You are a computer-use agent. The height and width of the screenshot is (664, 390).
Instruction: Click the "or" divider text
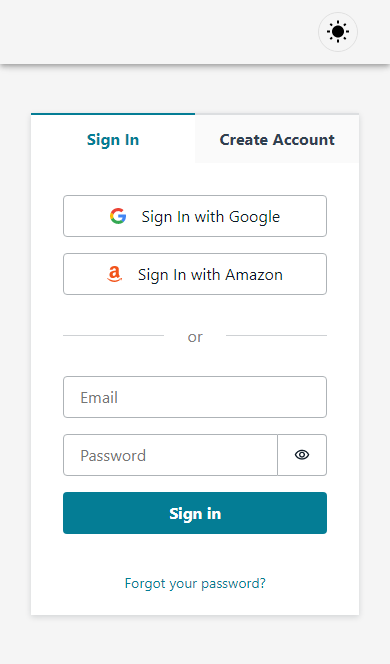[195, 337]
